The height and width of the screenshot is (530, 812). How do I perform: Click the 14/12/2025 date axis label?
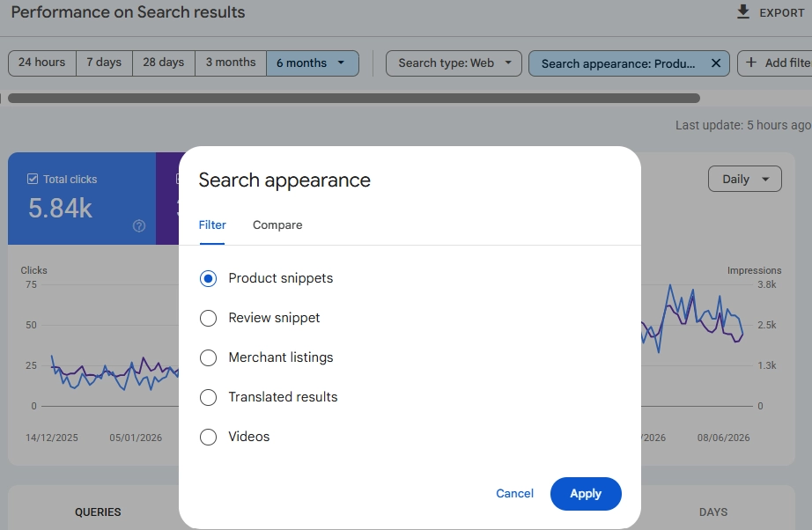pyautogui.click(x=52, y=438)
